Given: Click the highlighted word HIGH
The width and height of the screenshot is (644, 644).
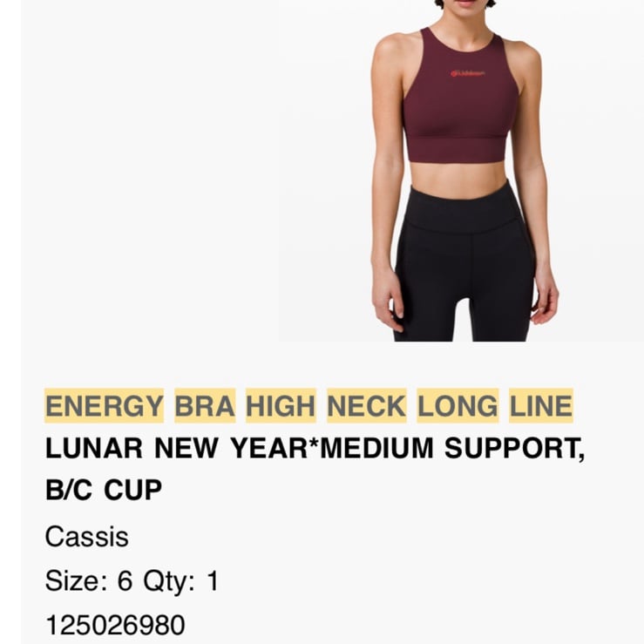Looking at the screenshot, I should tap(281, 406).
